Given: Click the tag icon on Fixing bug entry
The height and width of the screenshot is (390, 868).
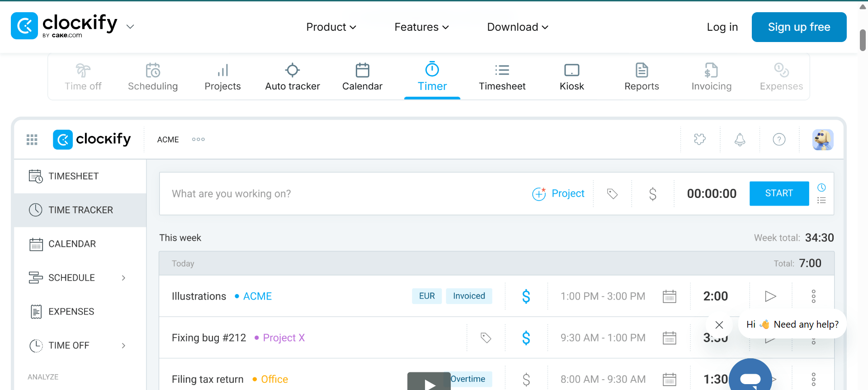Looking at the screenshot, I should point(486,338).
